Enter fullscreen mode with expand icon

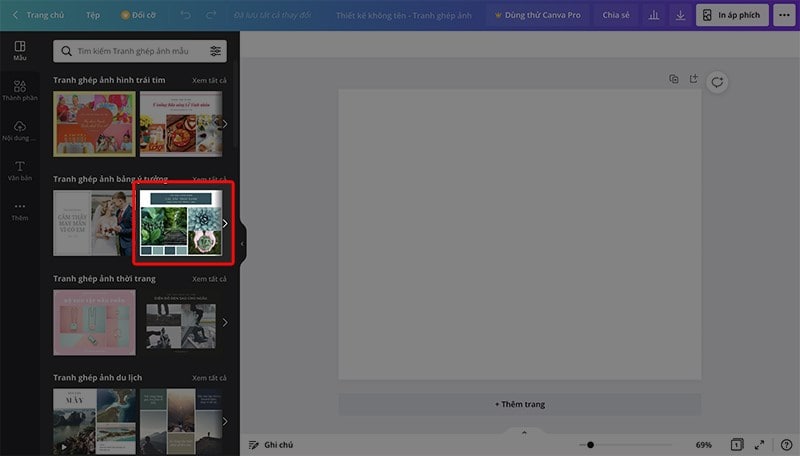(759, 444)
